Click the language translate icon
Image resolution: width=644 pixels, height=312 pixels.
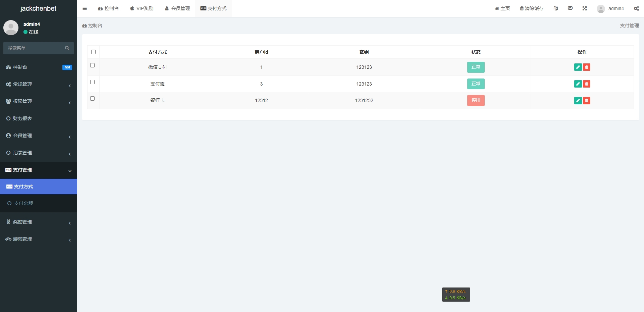coord(556,8)
